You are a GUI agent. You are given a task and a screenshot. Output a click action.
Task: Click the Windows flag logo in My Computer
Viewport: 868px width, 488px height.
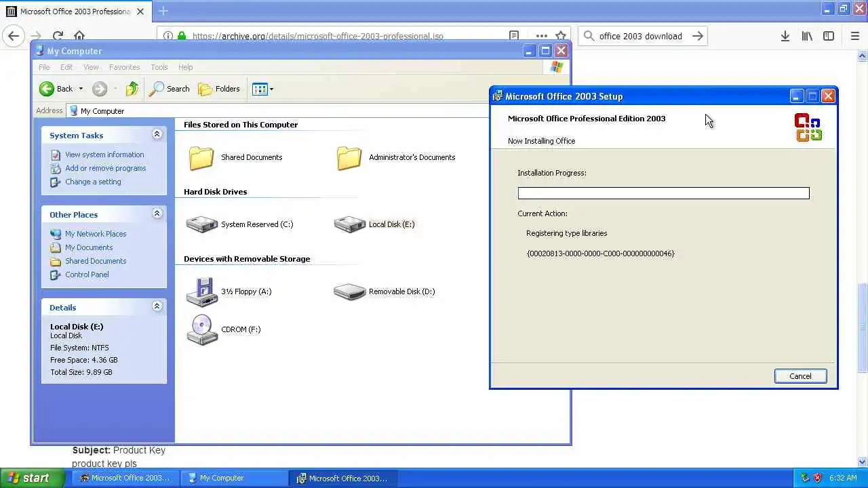coord(557,67)
